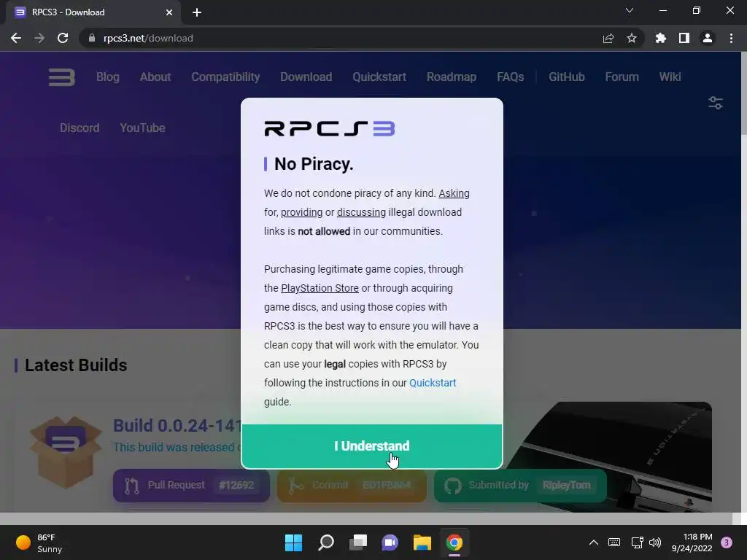Open the FAQs nav item
The width and height of the screenshot is (747, 560).
click(510, 77)
